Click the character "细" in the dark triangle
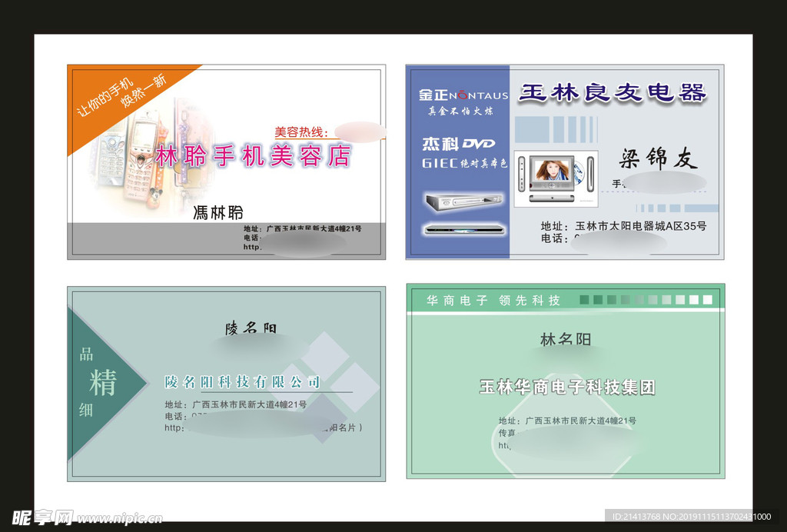Image resolution: width=787 pixels, height=532 pixels. coord(86,410)
